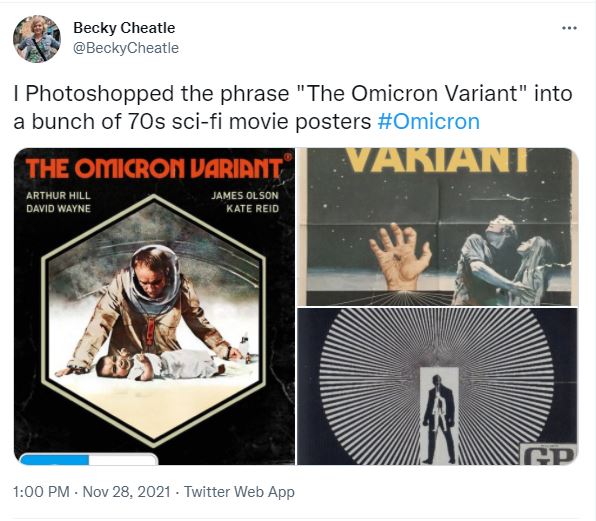Viewport: 596px width, 521px height.
Task: Open the giant hand poster image
Action: [x=437, y=226]
